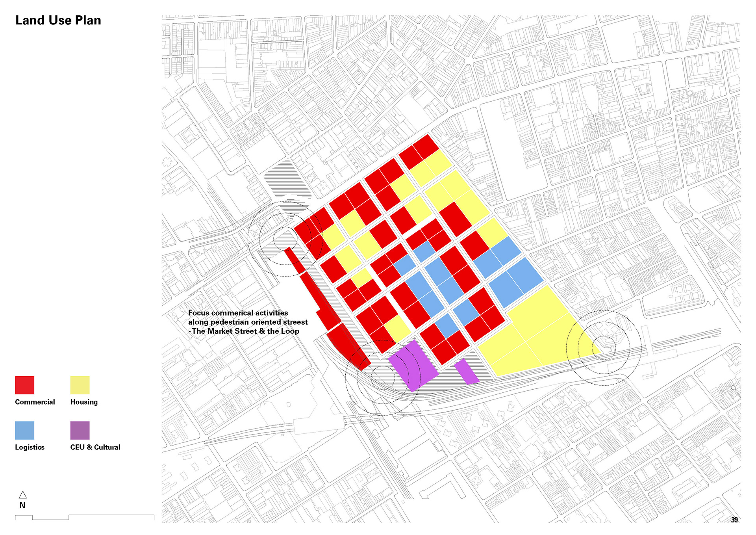Click the blue Logistics legend swatch
756x535 pixels.
(24, 430)
